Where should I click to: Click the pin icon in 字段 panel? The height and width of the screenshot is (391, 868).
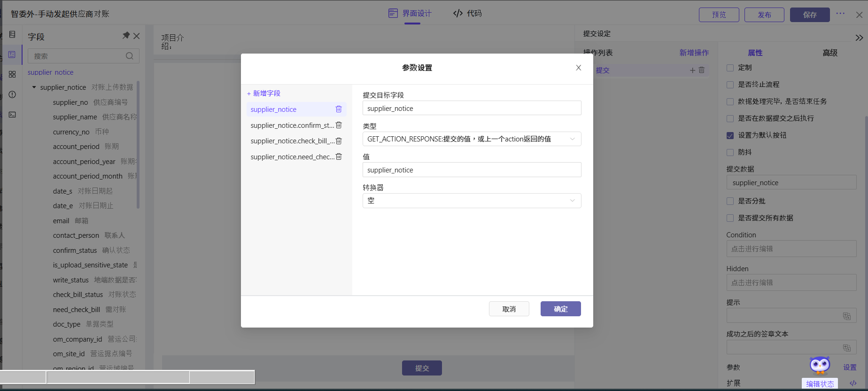(126, 36)
